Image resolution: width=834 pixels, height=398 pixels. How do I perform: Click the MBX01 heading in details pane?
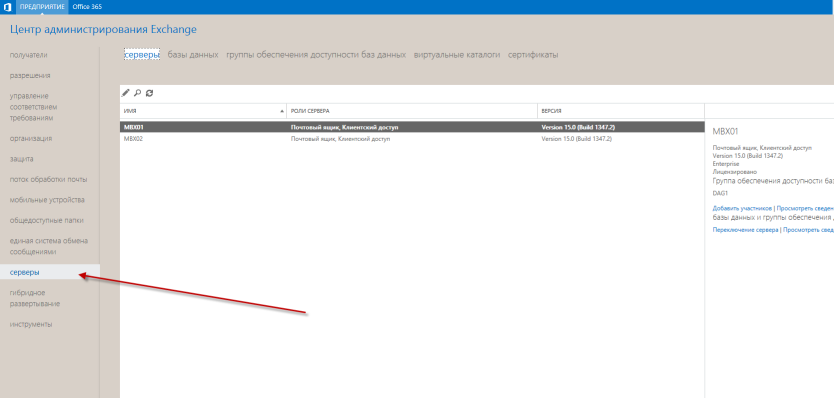pyautogui.click(x=725, y=131)
